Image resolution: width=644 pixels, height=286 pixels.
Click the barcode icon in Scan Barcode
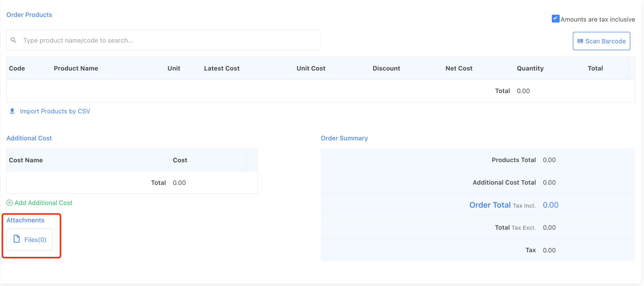(580, 41)
